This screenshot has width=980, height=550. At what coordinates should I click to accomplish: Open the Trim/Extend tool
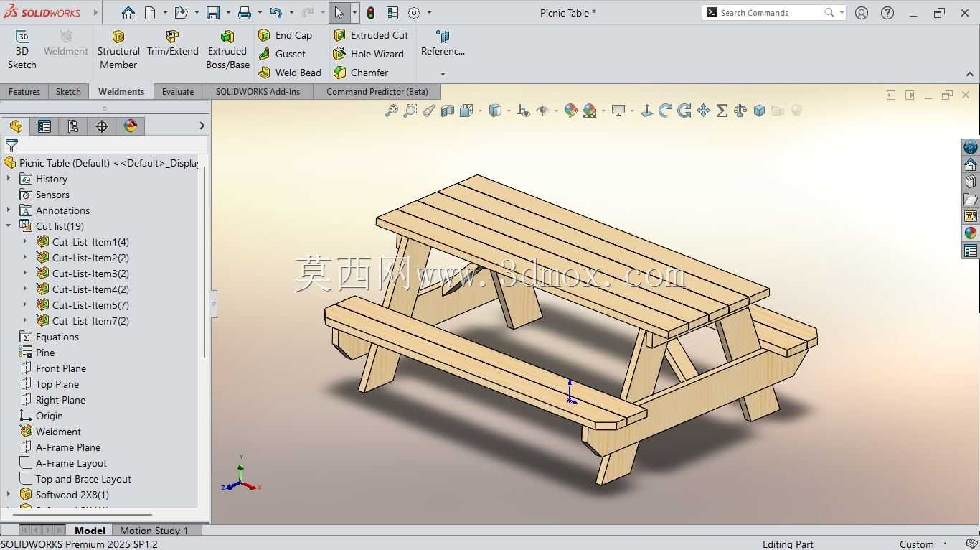172,44
